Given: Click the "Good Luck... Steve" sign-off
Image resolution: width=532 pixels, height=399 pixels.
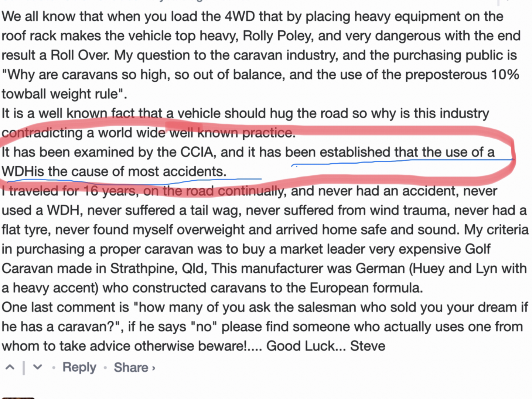Looking at the screenshot, I should pos(325,346).
